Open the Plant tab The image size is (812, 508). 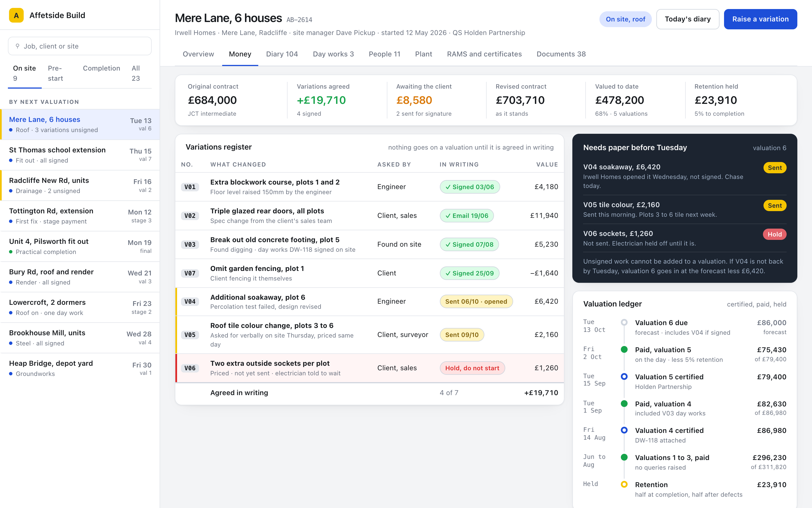[423, 54]
